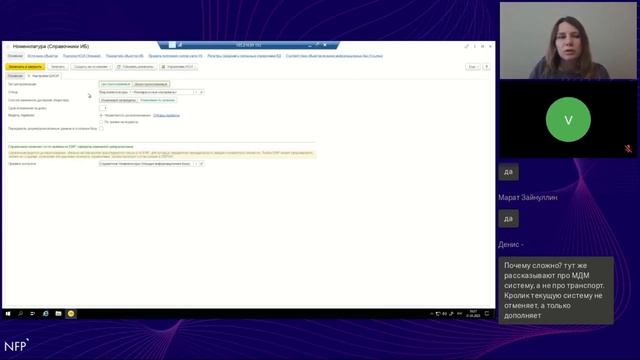Open Task View from the taskbar

point(33,313)
